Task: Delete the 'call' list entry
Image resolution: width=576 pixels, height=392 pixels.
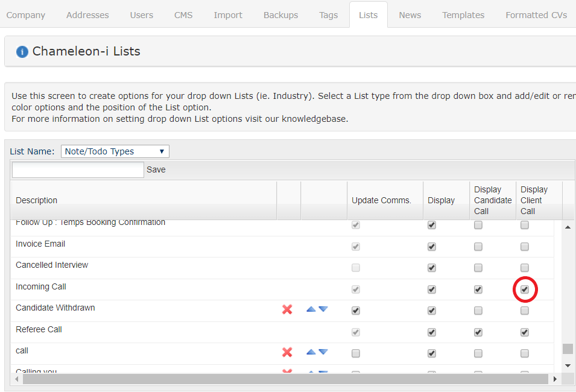Action: coord(287,352)
